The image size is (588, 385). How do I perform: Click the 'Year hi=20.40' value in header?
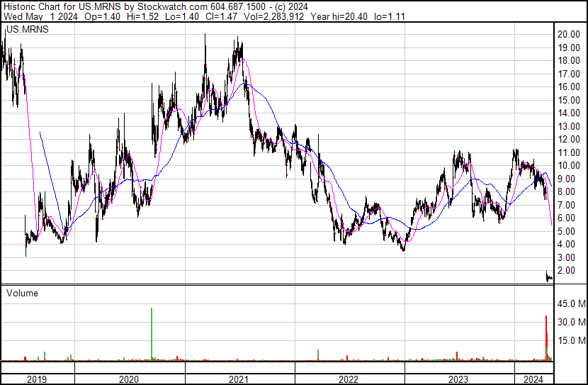(x=339, y=16)
